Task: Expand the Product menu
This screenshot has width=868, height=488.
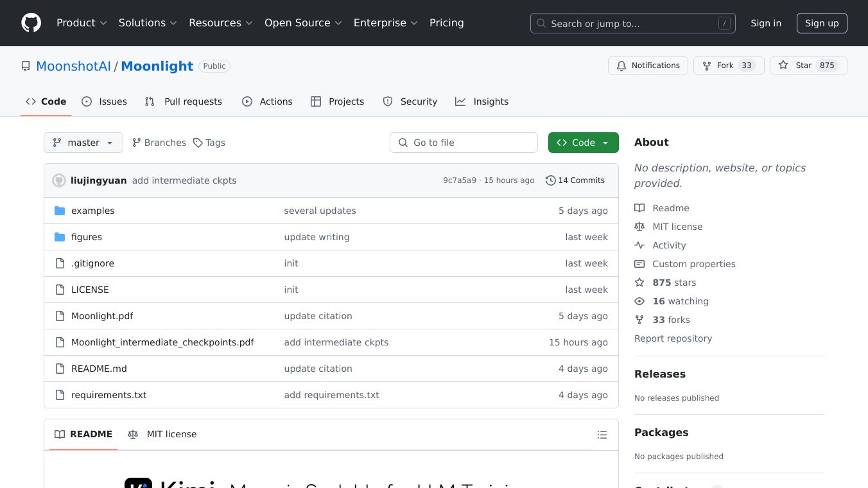Action: click(81, 23)
